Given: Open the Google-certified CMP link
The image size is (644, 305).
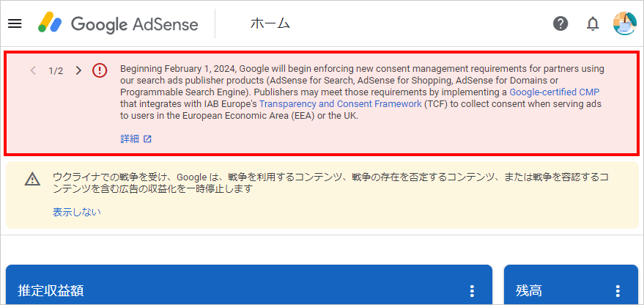Looking at the screenshot, I should tap(555, 92).
